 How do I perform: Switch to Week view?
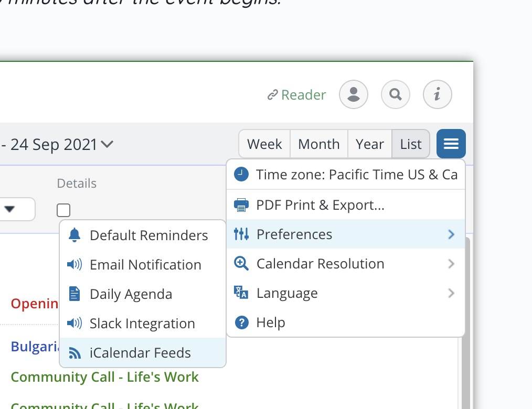point(264,144)
